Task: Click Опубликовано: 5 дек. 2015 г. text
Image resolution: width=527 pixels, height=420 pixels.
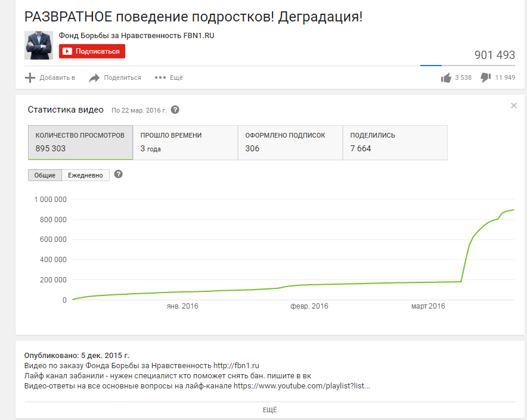Action: tap(77, 356)
